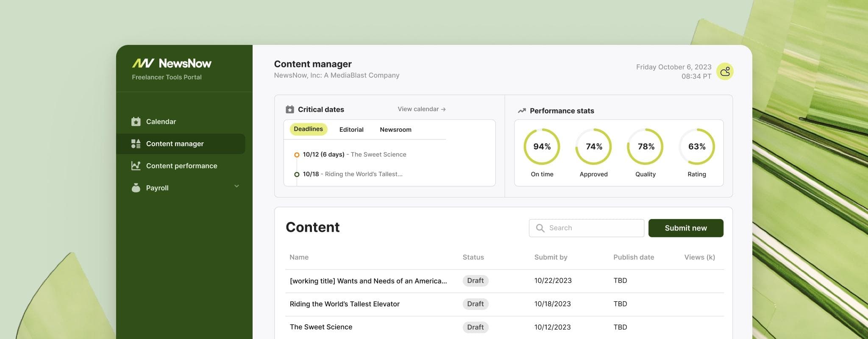868x339 pixels.
Task: Click the Payroll money bag icon
Action: tap(136, 188)
